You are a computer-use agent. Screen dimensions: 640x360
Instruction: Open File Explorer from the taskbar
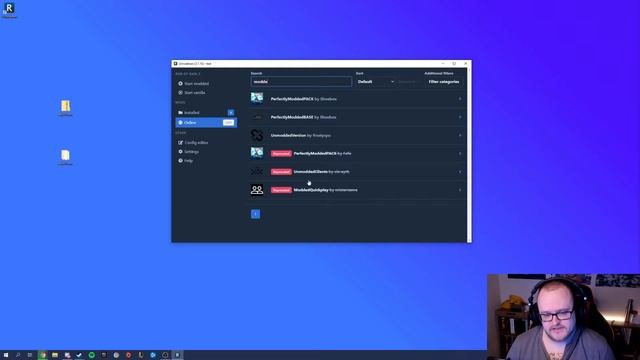(x=55, y=355)
